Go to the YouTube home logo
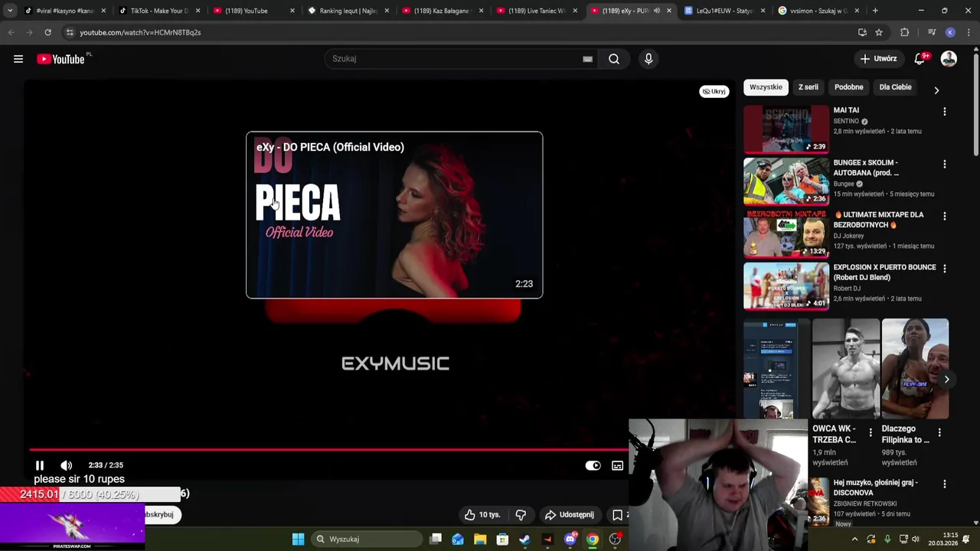This screenshot has height=551, width=980. [x=60, y=59]
